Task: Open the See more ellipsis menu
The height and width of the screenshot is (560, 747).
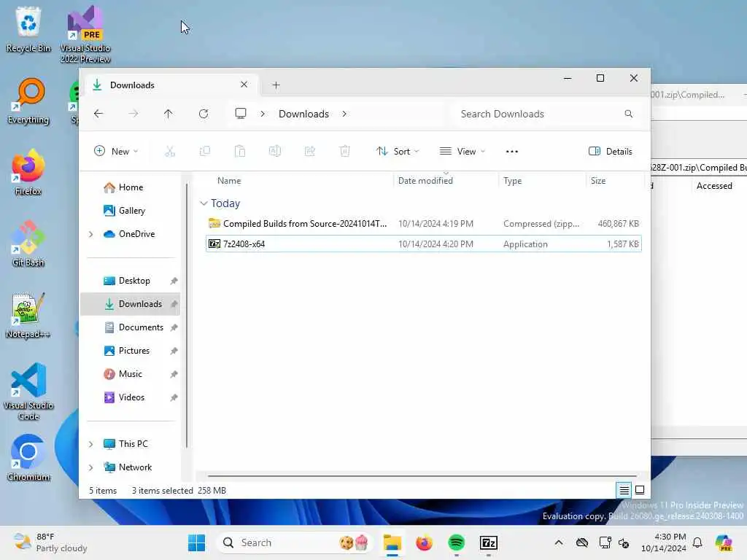Action: tap(511, 152)
